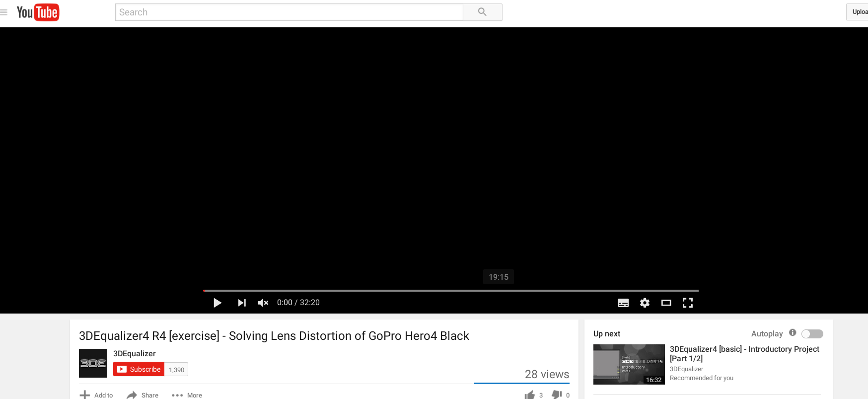The width and height of the screenshot is (868, 399).
Task: Open the Introductory Project Part 1/2 title link
Action: point(744,354)
